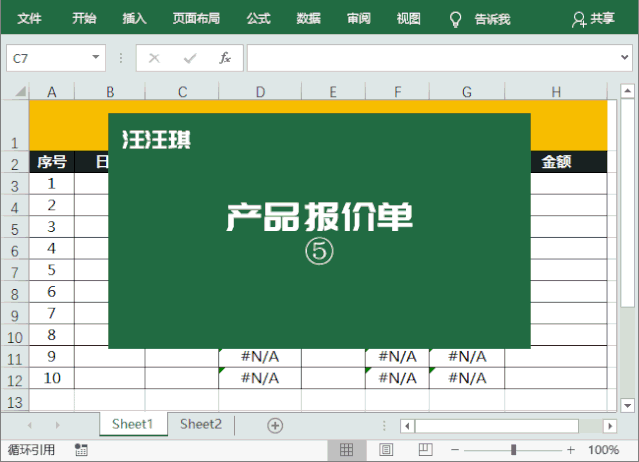This screenshot has width=639, height=462.
Task: Click the 序号 header cell
Action: pyautogui.click(x=52, y=162)
